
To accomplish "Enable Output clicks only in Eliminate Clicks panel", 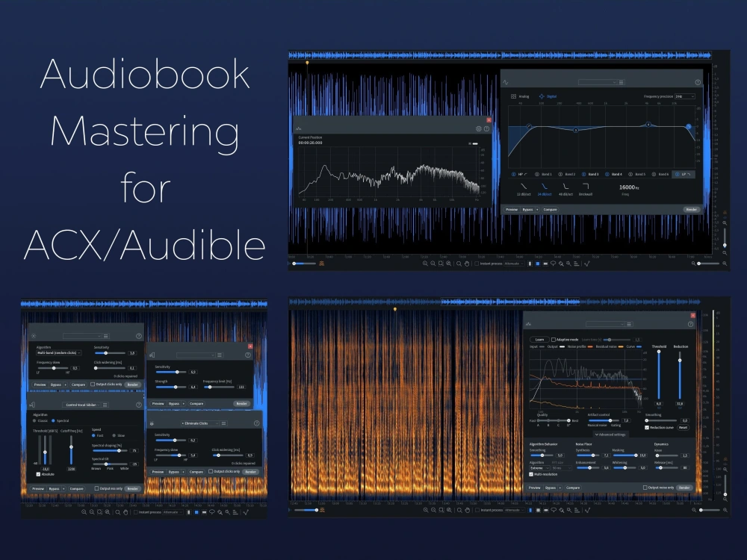I will pos(211,471).
